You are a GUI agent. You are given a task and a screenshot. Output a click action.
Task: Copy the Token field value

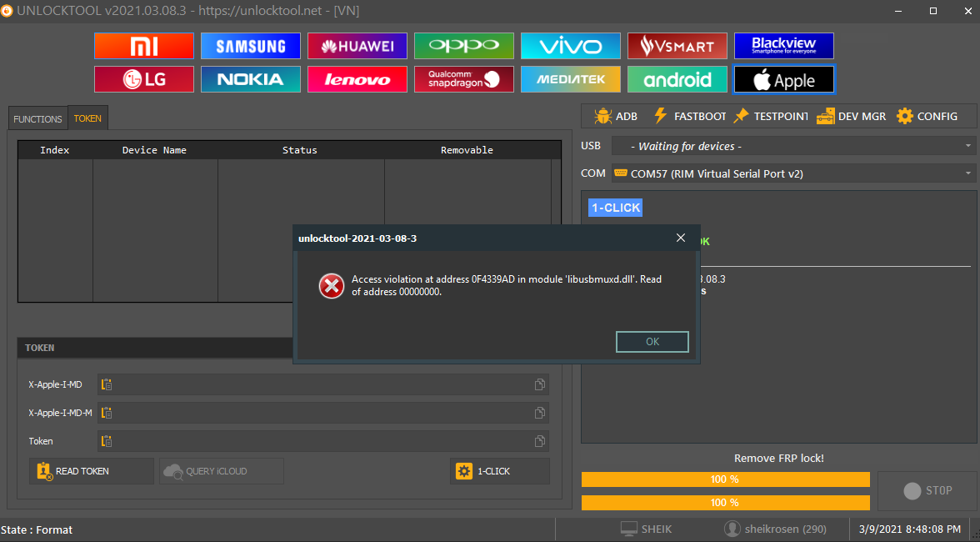point(540,441)
